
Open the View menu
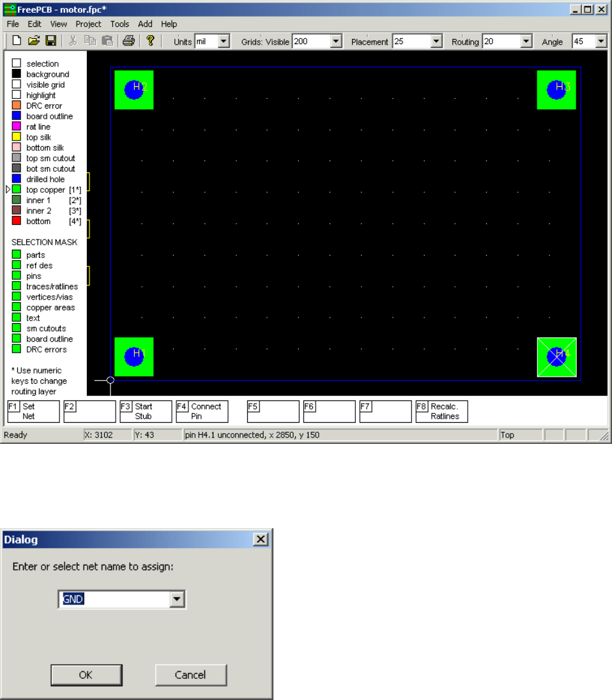point(59,24)
